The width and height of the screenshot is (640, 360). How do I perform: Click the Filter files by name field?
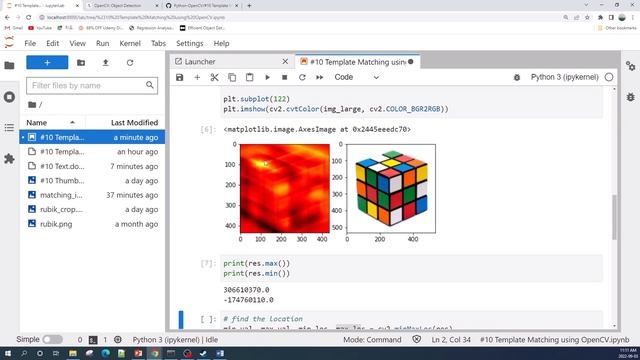pyautogui.click(x=92, y=85)
